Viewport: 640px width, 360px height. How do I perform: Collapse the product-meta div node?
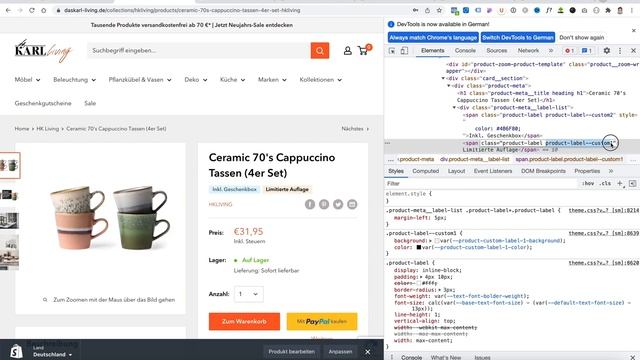pos(449,86)
